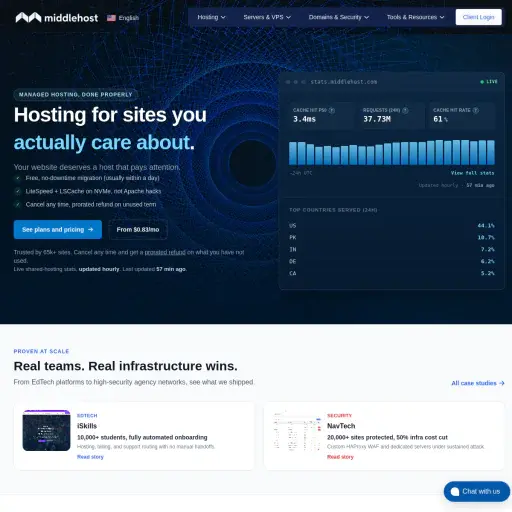Viewport: 512px width, 512px height.
Task: Click the stats.middlehost.com address text
Action: tap(344, 82)
